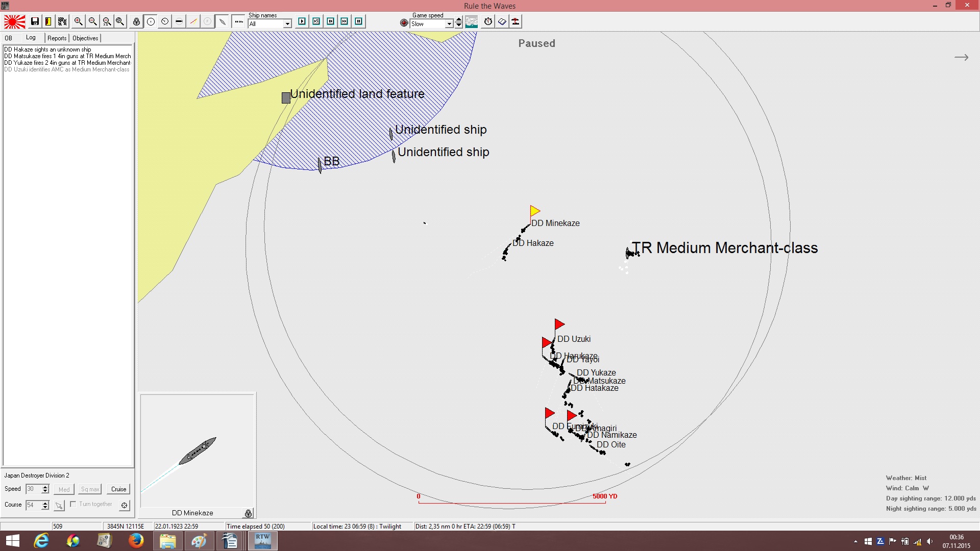Click the dotted line toolbar button

[239, 21]
